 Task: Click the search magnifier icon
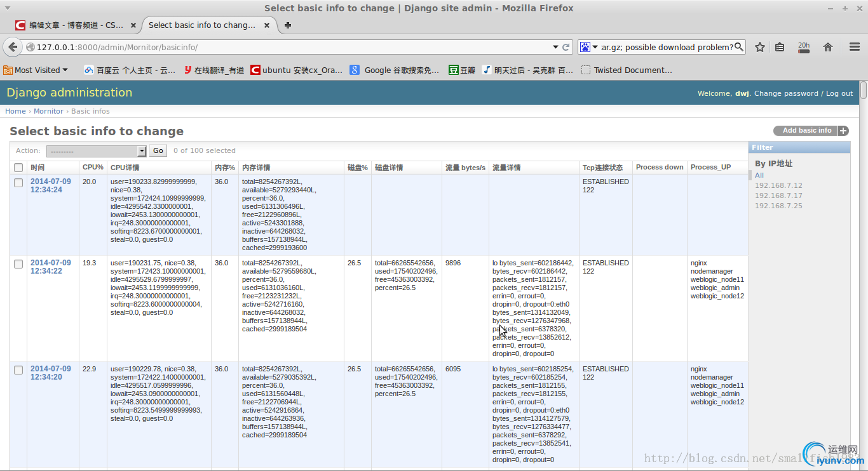[x=739, y=47]
